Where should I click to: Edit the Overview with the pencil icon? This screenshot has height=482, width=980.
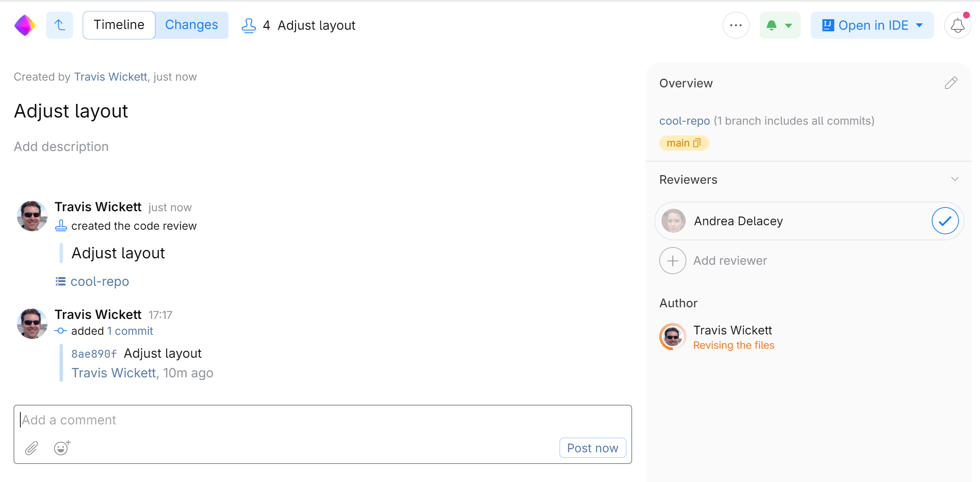coord(951,83)
